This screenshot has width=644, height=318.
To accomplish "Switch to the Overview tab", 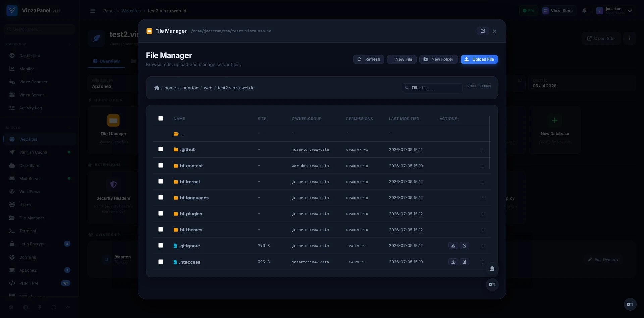I will (x=106, y=61).
